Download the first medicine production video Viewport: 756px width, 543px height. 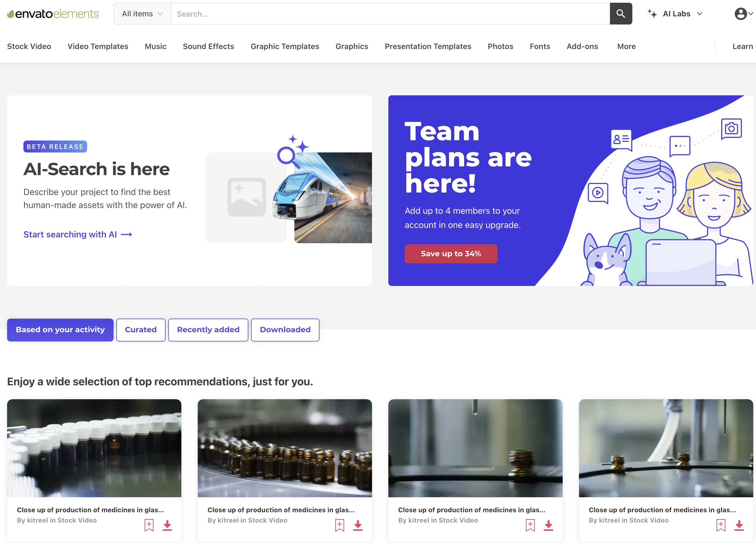click(167, 525)
